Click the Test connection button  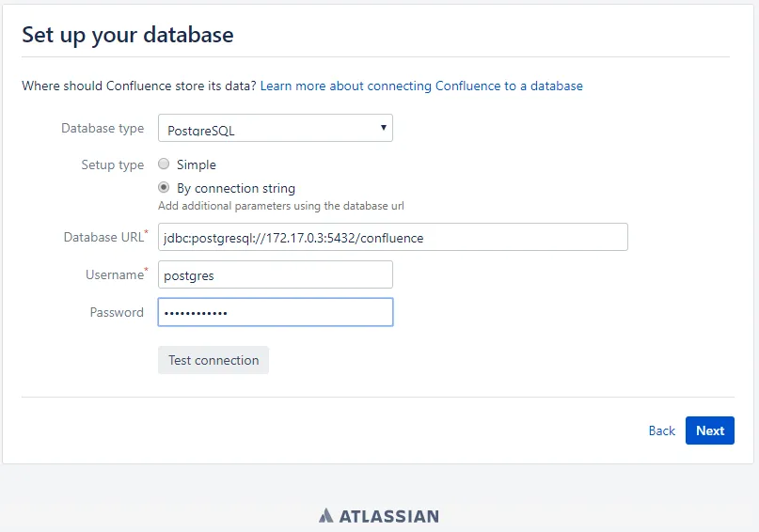click(213, 360)
